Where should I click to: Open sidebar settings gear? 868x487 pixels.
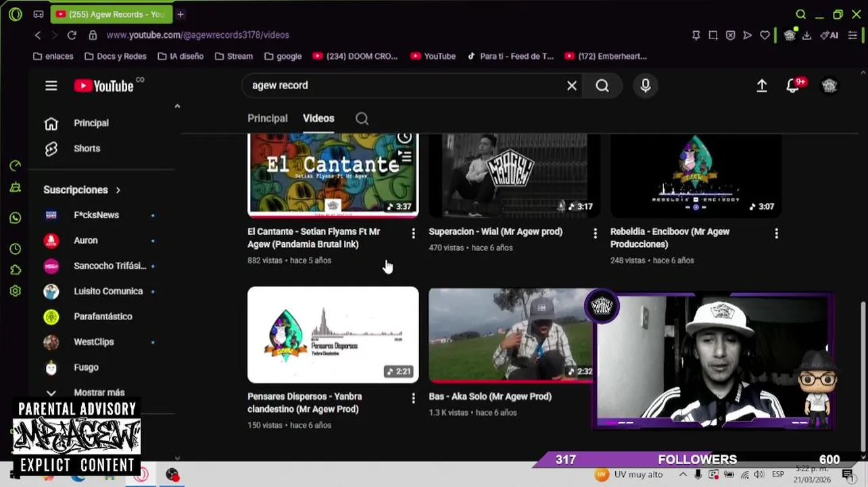point(15,291)
